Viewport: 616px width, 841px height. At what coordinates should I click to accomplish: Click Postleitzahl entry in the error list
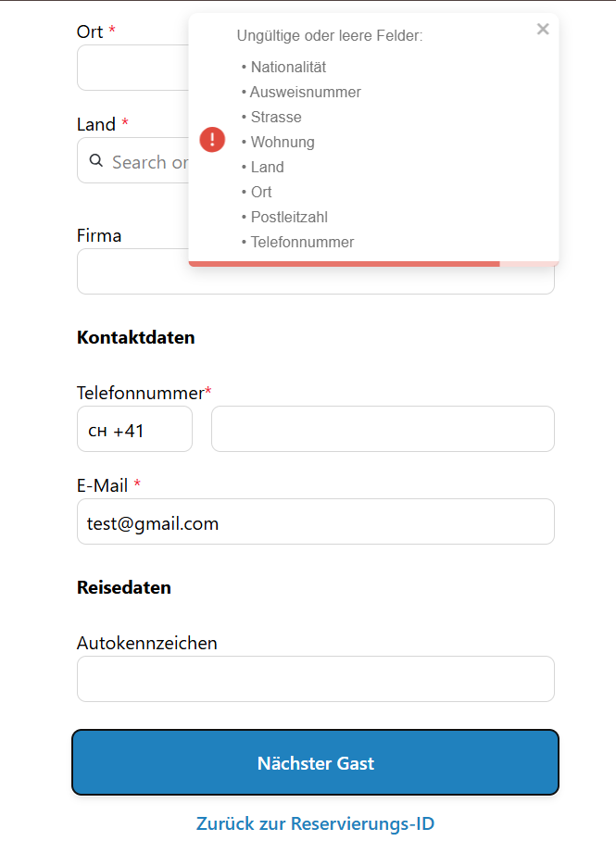pos(289,217)
